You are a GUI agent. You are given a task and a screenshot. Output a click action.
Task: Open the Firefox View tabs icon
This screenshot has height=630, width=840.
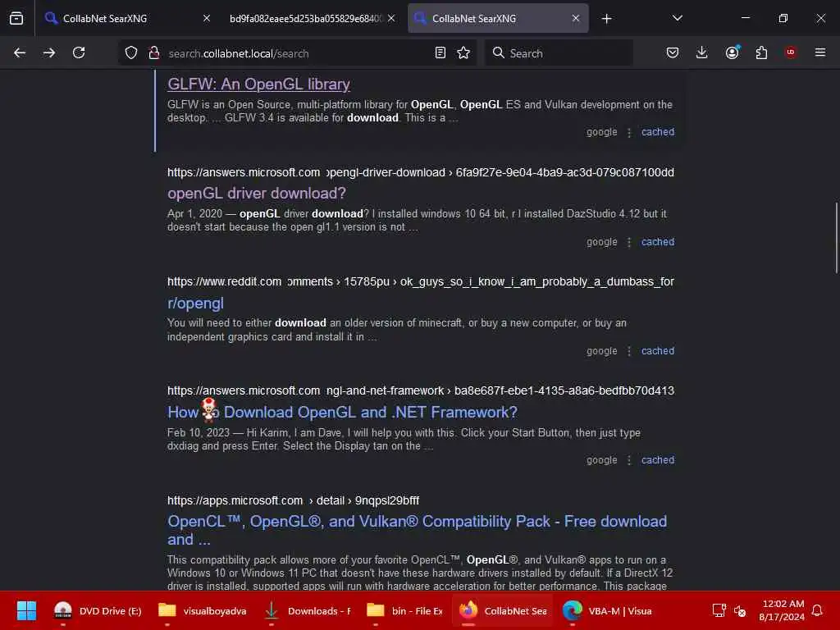[x=16, y=18]
